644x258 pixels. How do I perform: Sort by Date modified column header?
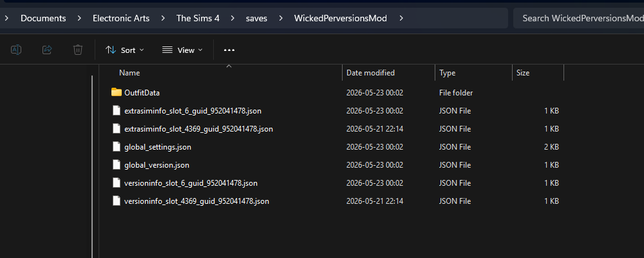click(x=370, y=73)
